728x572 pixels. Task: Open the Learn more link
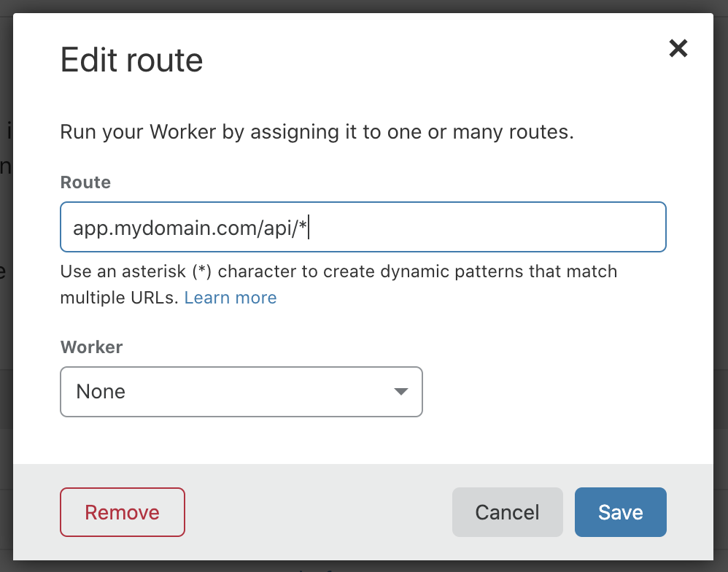[x=231, y=298]
